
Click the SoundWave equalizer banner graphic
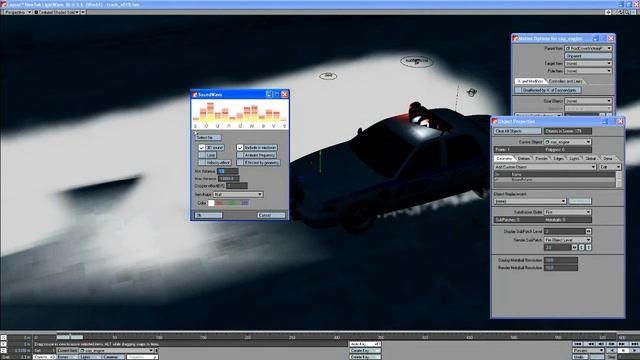pos(240,114)
